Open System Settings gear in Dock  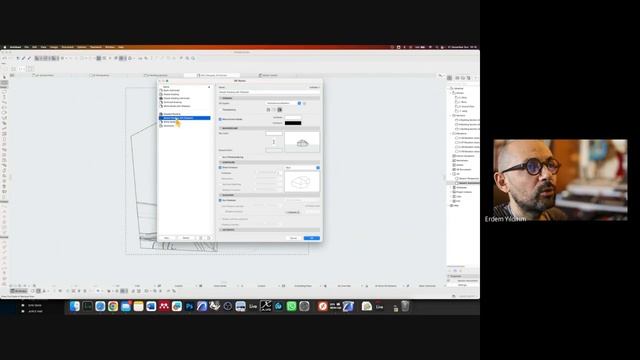click(x=304, y=306)
